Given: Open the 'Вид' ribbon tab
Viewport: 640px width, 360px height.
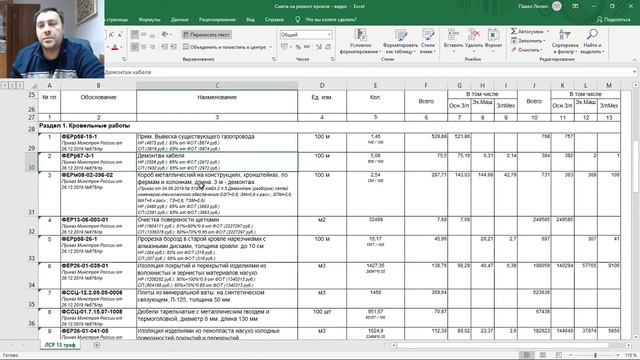Looking at the screenshot, I should point(250,20).
